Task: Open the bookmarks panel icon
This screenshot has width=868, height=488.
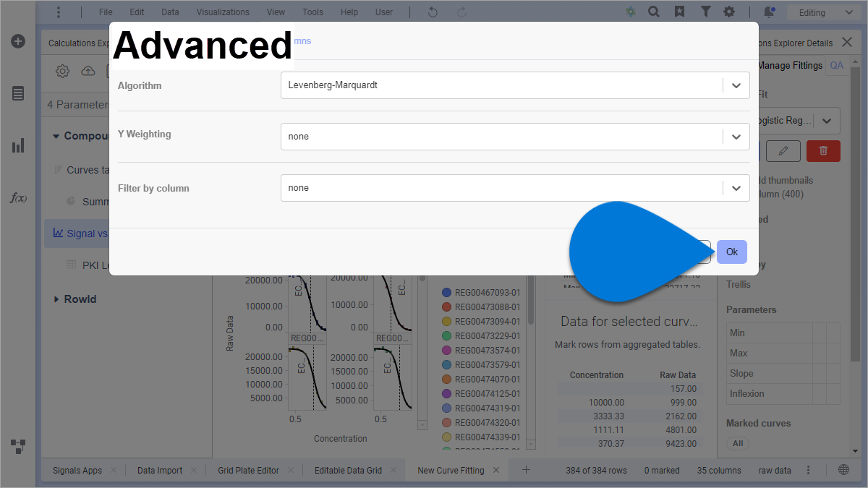Action: click(679, 12)
